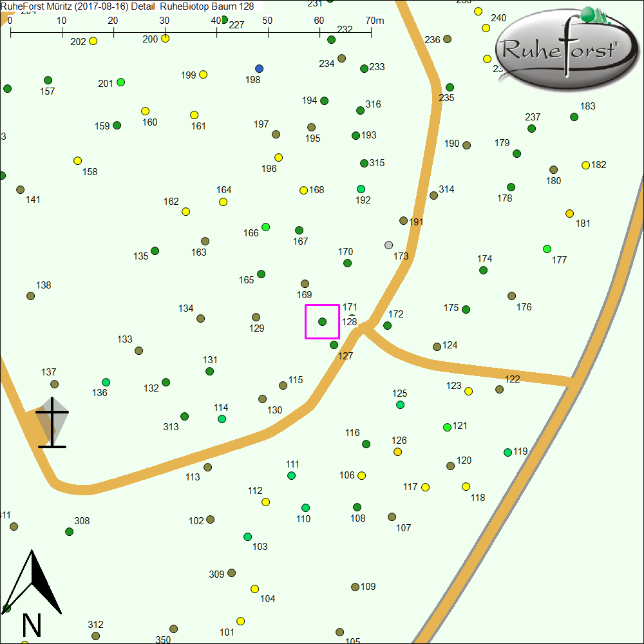This screenshot has height=644, width=644.
Task: Click olive tree marker 138
Action: tap(31, 296)
